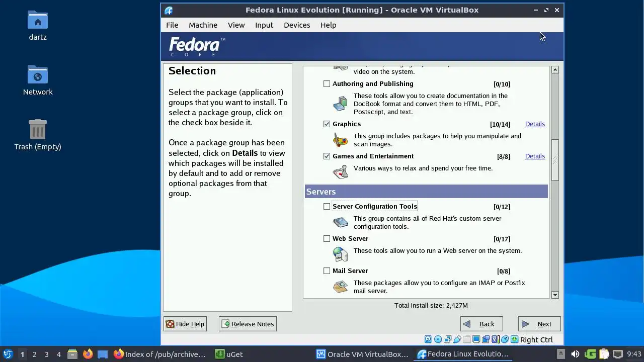The image size is (644, 362).
Task: Open the Input menu
Action: (264, 25)
